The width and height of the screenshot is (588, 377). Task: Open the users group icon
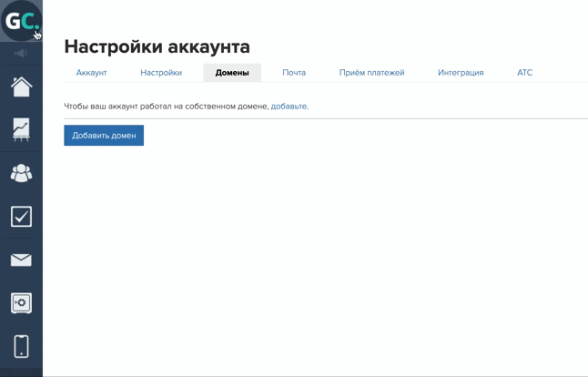20,172
